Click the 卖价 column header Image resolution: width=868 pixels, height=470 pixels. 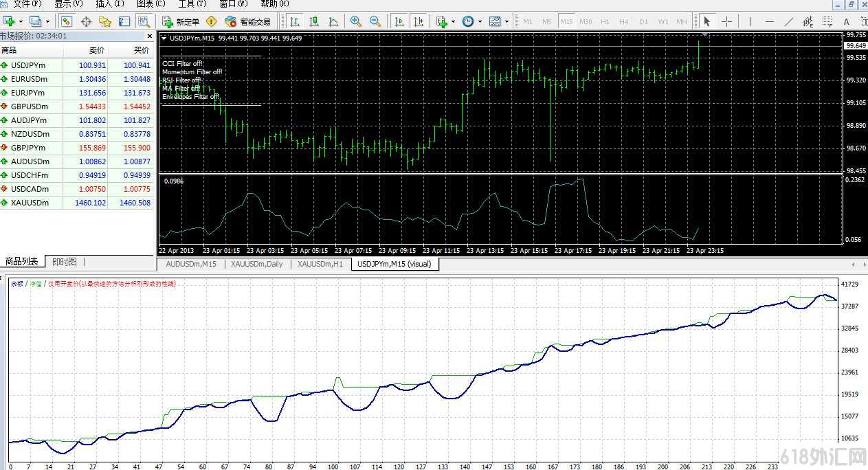(86, 50)
